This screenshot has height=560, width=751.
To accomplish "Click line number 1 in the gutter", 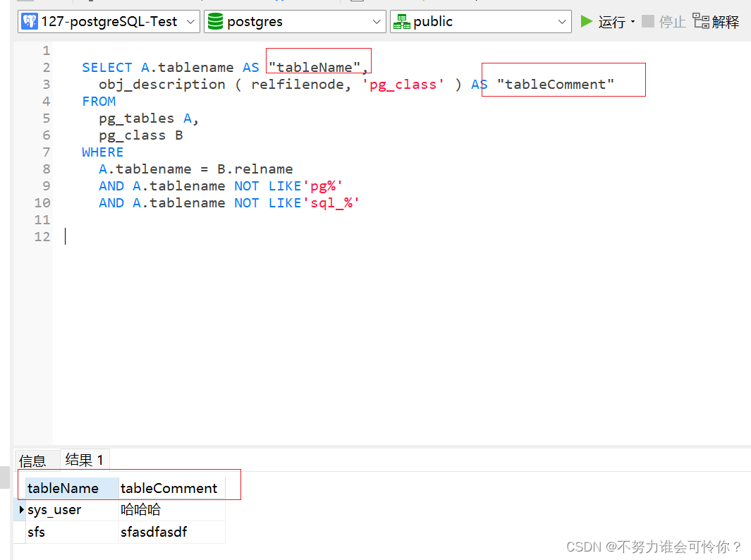I will 47,51.
